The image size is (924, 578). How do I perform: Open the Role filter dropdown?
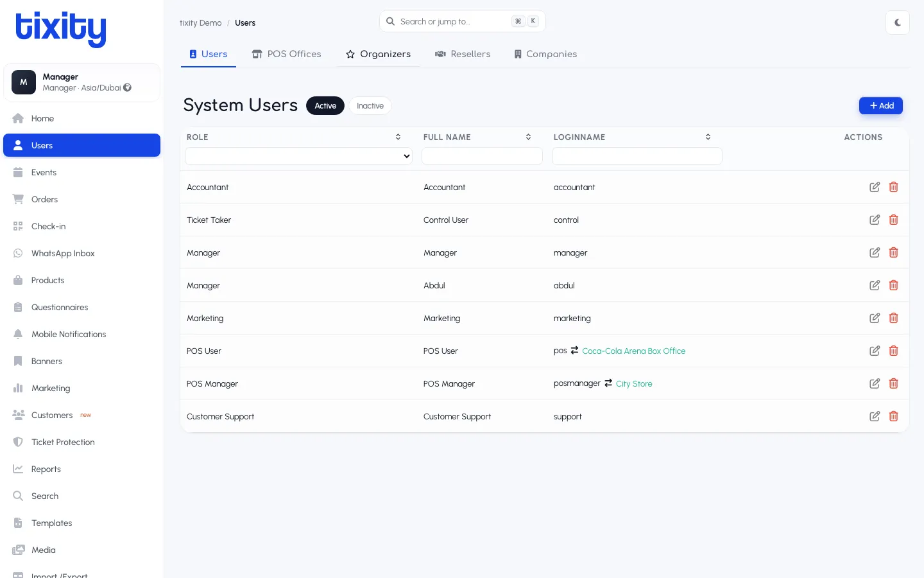[299, 156]
